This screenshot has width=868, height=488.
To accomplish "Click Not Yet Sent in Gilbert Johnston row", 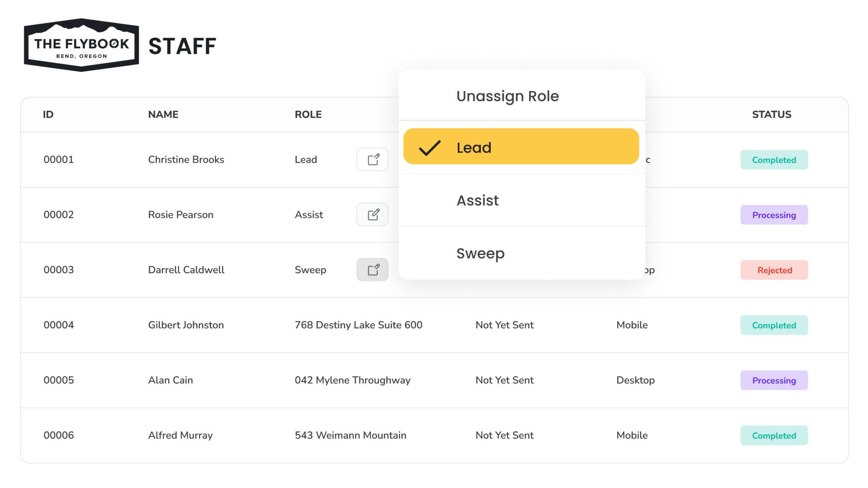I will tap(504, 324).
